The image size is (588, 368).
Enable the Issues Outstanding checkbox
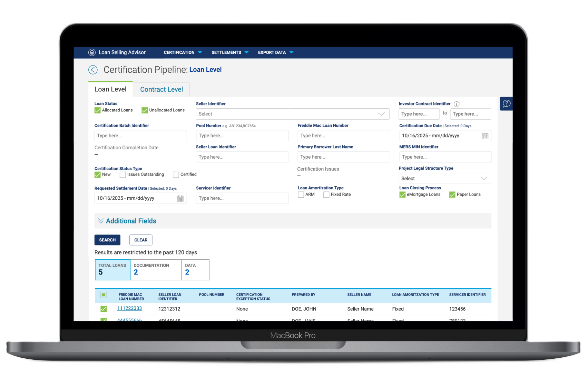(x=122, y=175)
